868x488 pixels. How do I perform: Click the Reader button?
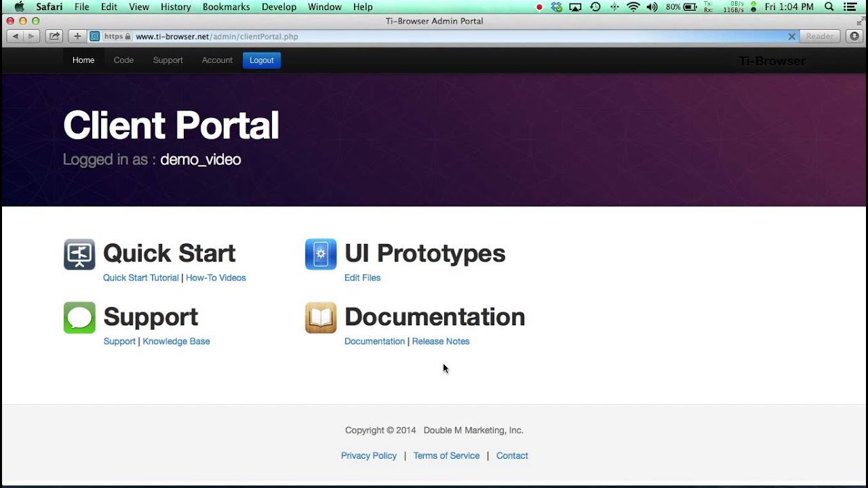pos(820,37)
